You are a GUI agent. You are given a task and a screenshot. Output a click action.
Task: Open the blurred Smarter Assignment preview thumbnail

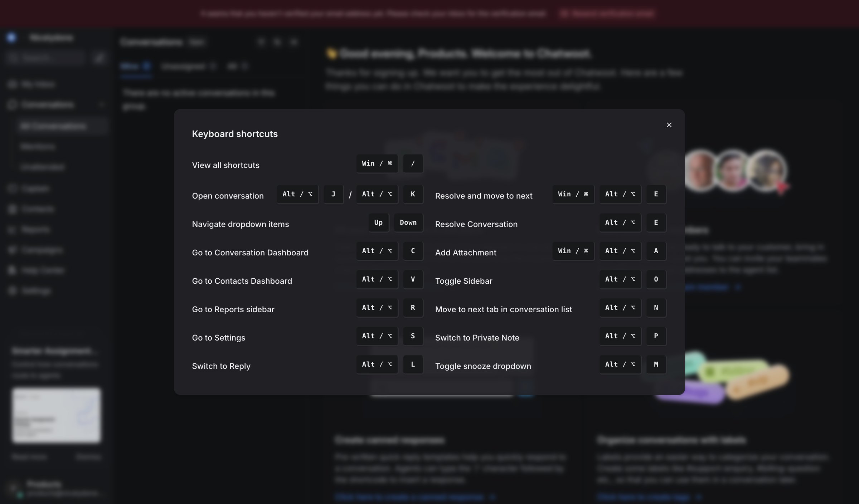(x=57, y=415)
